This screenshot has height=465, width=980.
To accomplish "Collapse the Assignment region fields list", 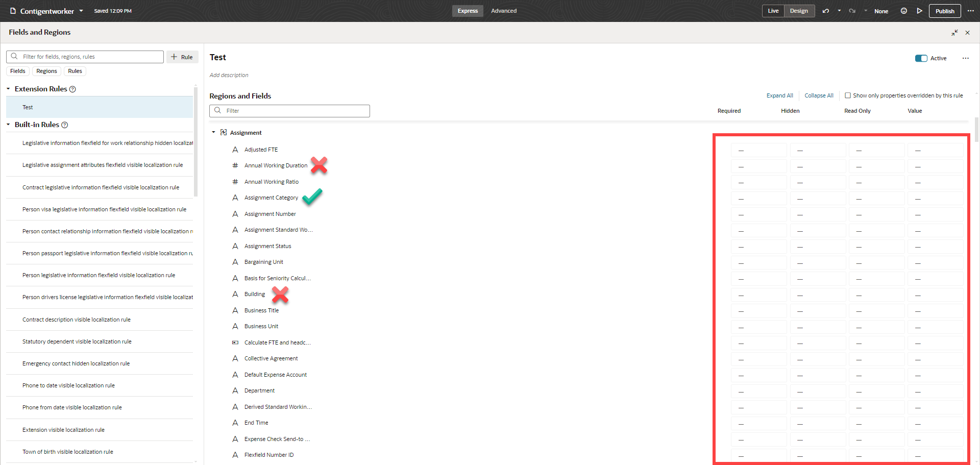I will [x=214, y=132].
